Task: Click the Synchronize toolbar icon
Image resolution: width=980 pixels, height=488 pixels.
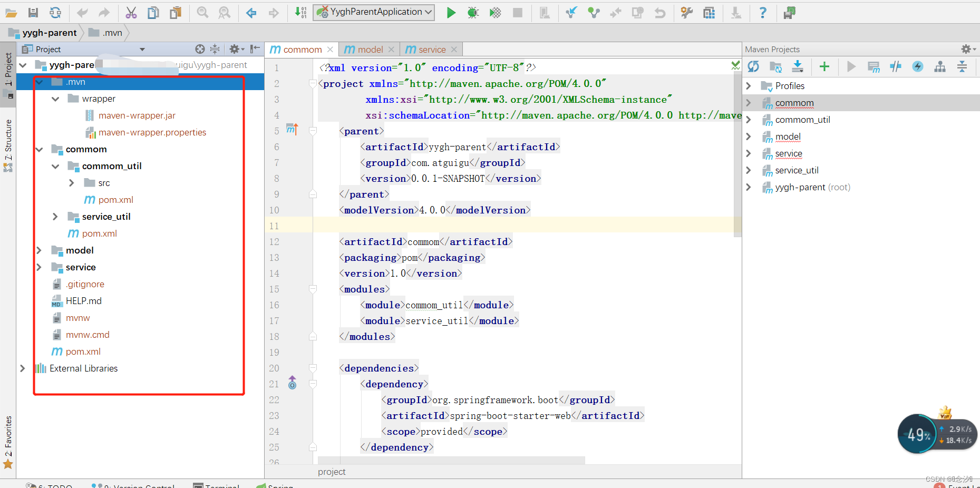Action: [55, 13]
